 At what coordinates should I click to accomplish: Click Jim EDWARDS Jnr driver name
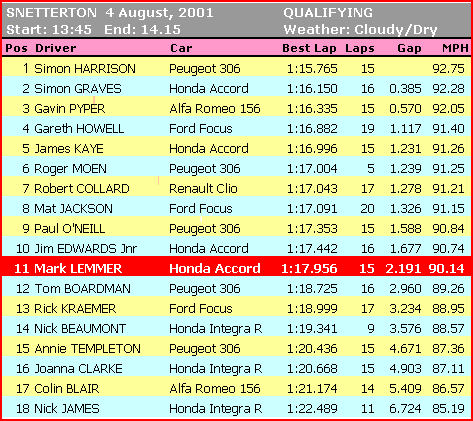click(86, 248)
